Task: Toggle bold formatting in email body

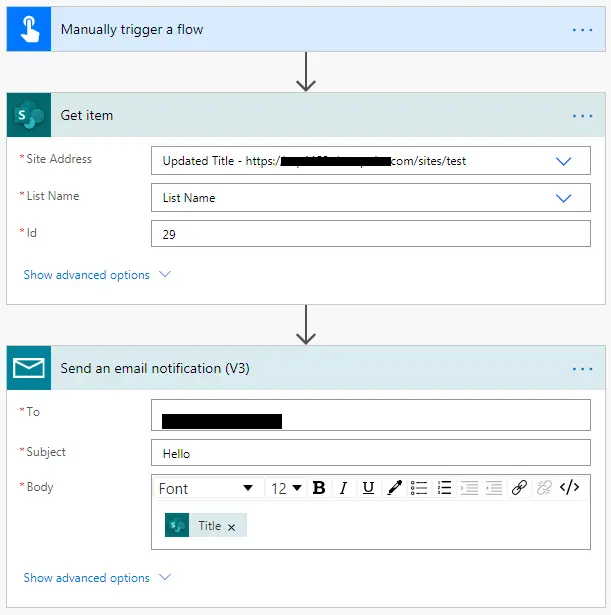Action: (x=319, y=488)
